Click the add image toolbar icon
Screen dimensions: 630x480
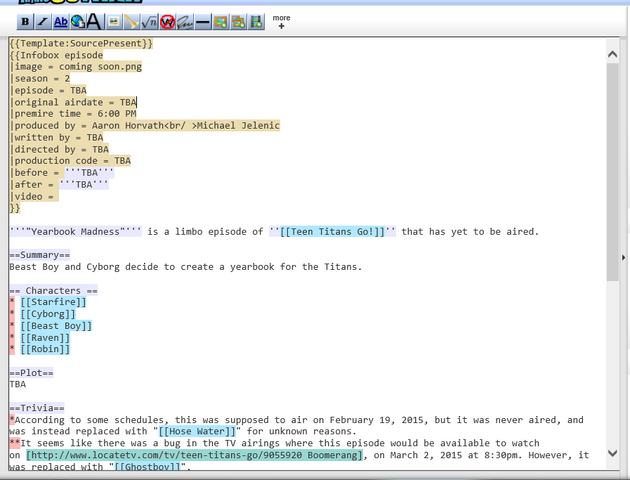(221, 22)
